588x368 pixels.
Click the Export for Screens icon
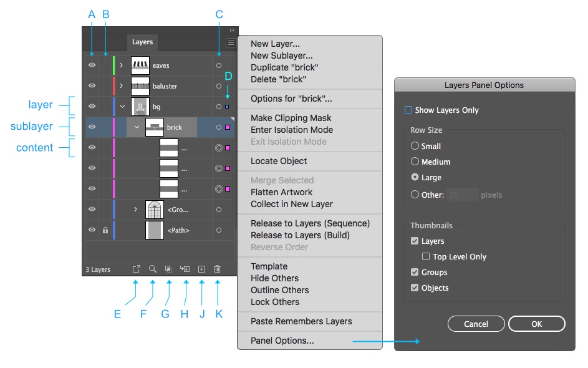point(137,269)
